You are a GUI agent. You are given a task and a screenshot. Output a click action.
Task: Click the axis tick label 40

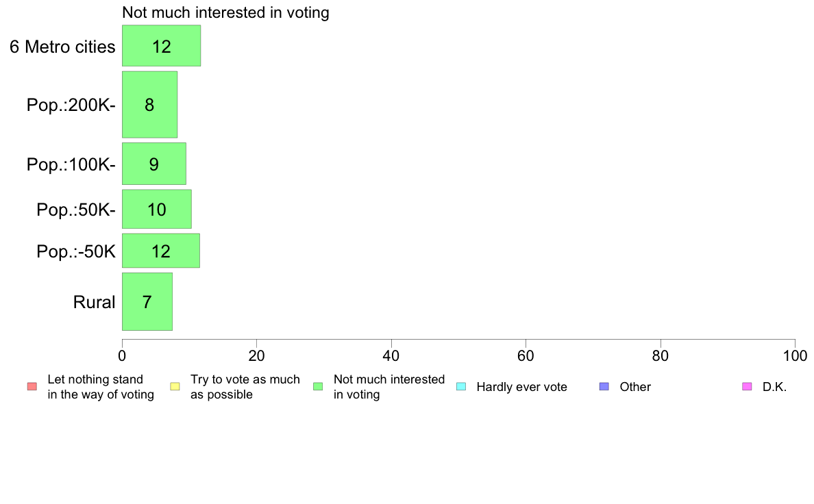(x=391, y=356)
